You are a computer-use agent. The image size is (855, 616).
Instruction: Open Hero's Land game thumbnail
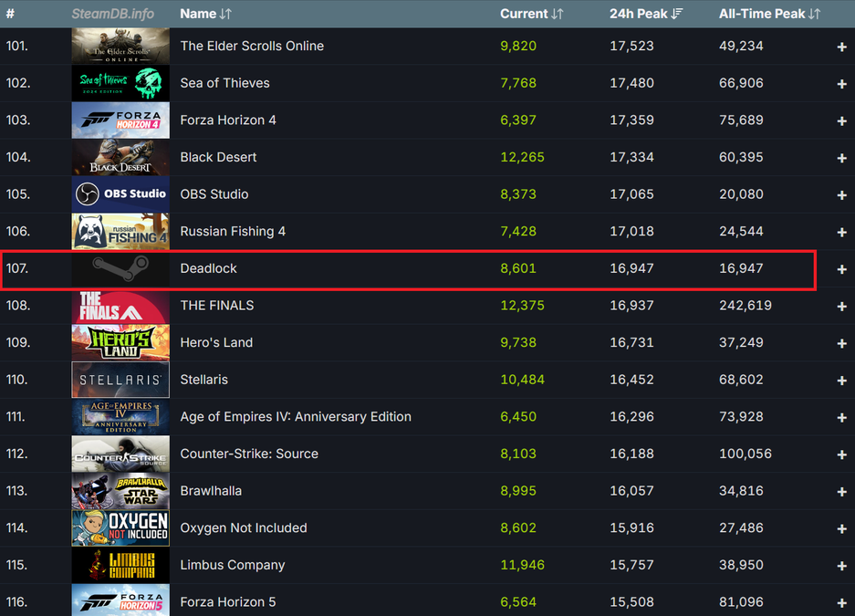[120, 342]
